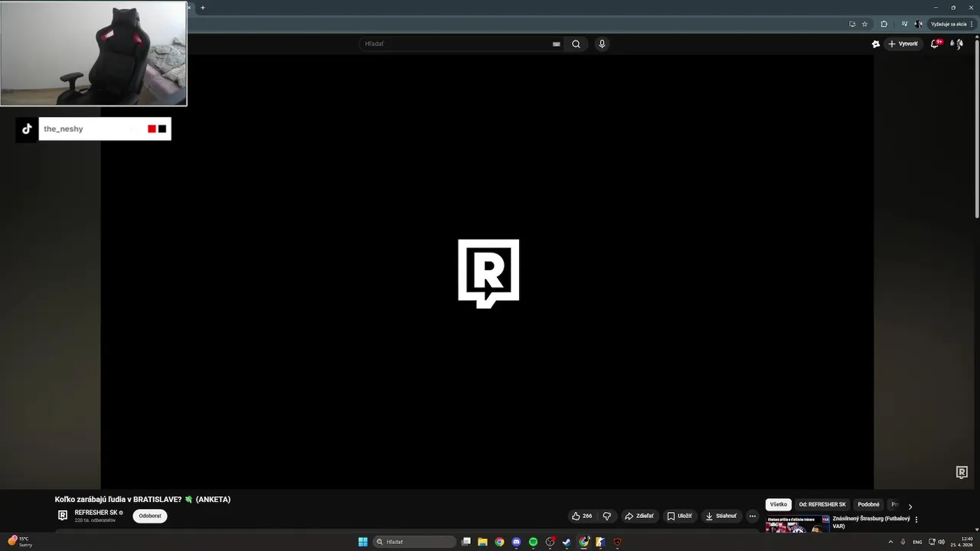Bookmark page with the star icon
The width and height of the screenshot is (980, 551).
pyautogui.click(x=865, y=24)
